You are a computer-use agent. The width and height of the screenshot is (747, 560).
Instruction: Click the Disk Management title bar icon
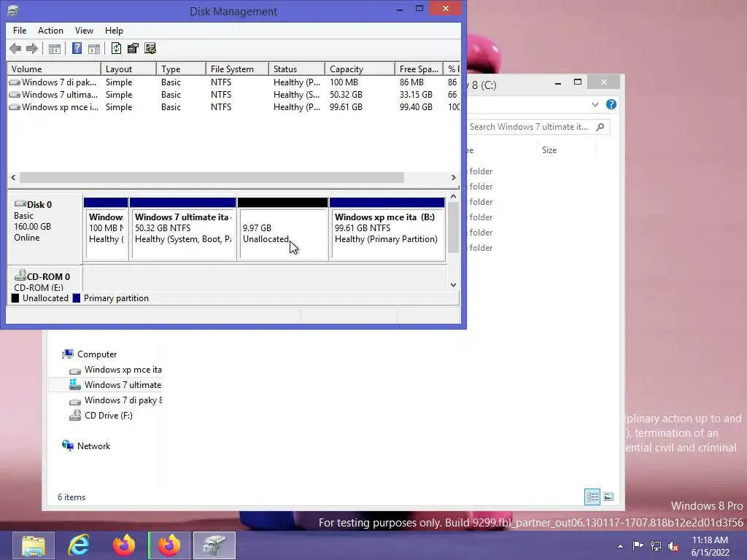(13, 11)
